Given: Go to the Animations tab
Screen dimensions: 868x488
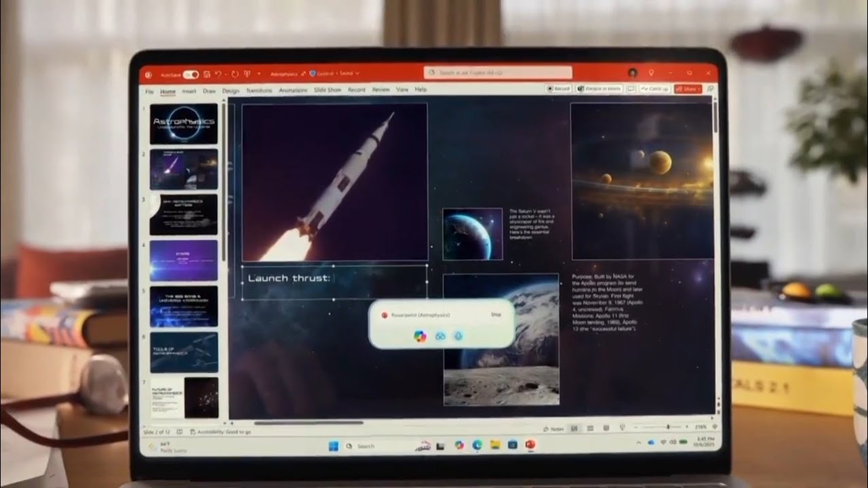Looking at the screenshot, I should pos(293,90).
